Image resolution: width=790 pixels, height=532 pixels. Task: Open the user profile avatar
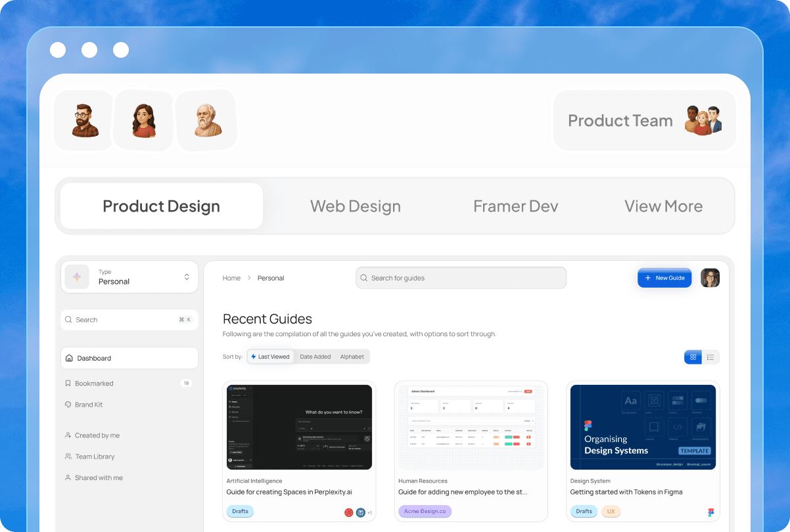pos(710,278)
